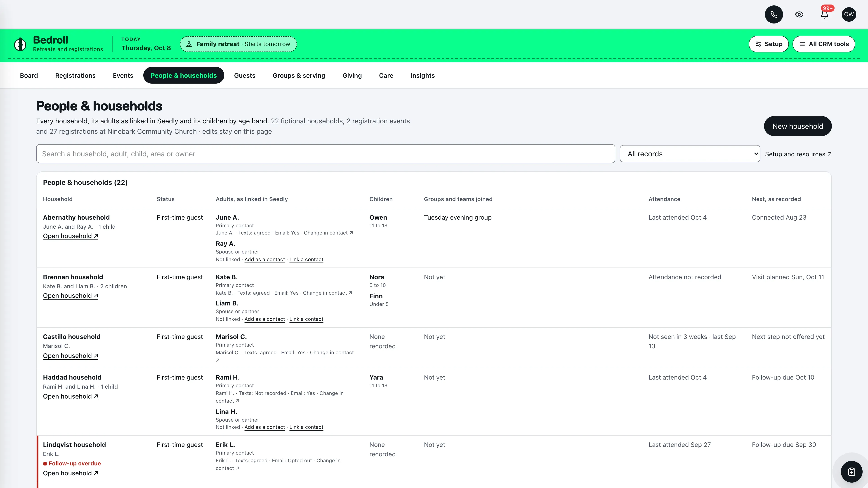Open the Guests tab
This screenshot has width=868, height=488.
click(x=245, y=75)
